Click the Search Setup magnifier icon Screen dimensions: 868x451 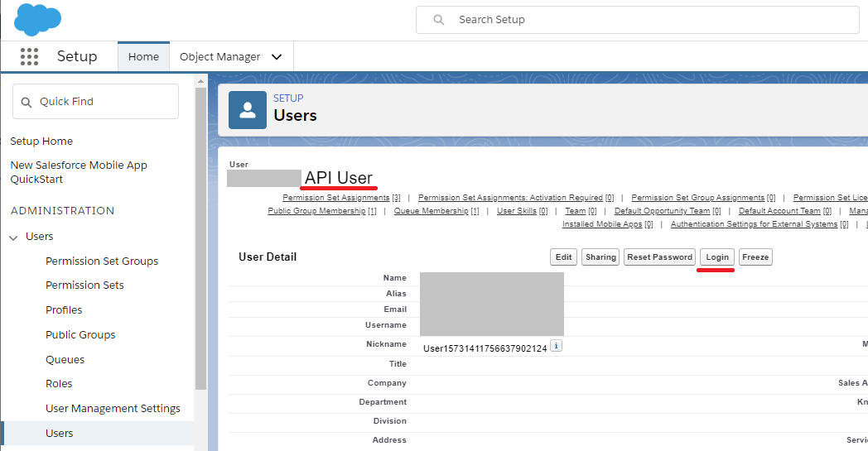438,20
